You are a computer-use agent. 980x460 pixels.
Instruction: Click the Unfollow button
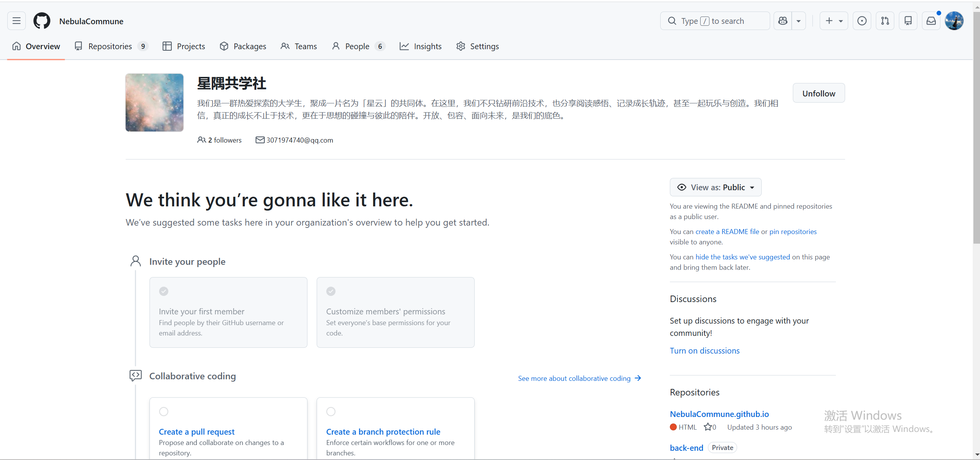coord(819,93)
